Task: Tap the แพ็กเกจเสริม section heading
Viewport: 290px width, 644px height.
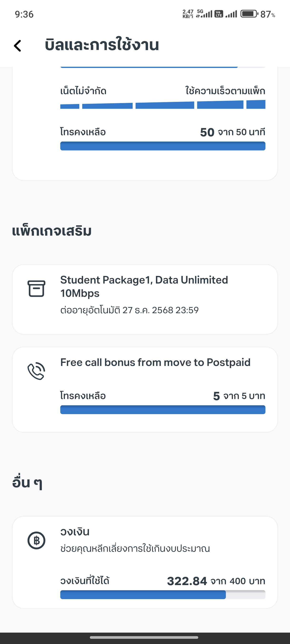Action: click(52, 231)
